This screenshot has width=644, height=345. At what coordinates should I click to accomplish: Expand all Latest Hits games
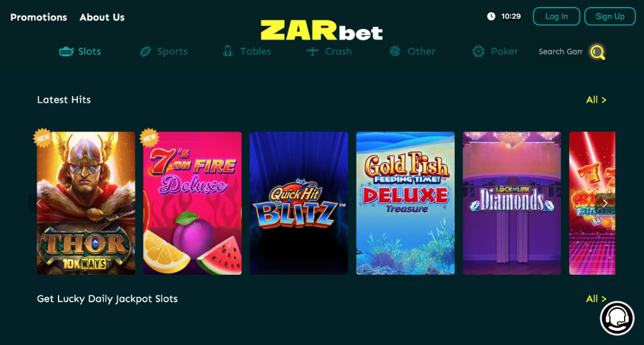[596, 100]
